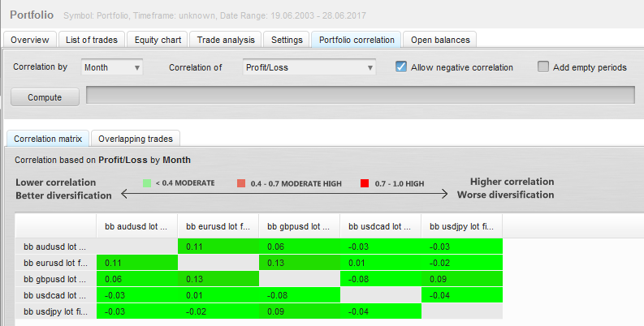The image size is (644, 326).
Task: Switch to List of trades tab
Action: 93,39
